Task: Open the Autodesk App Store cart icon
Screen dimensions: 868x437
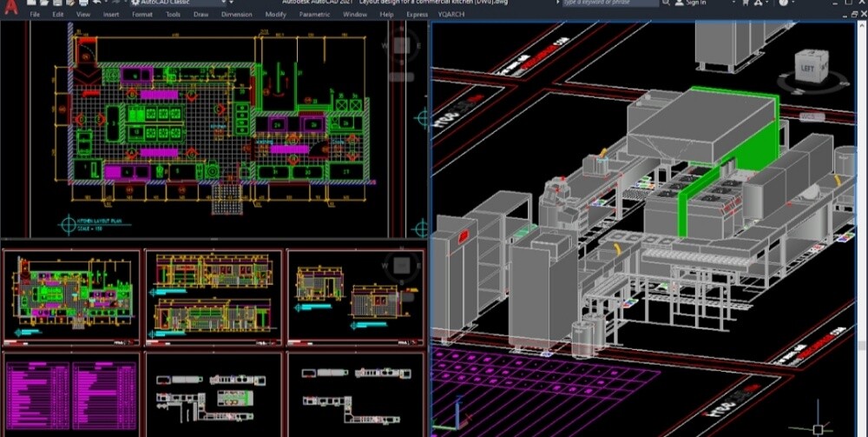Action: point(746,3)
